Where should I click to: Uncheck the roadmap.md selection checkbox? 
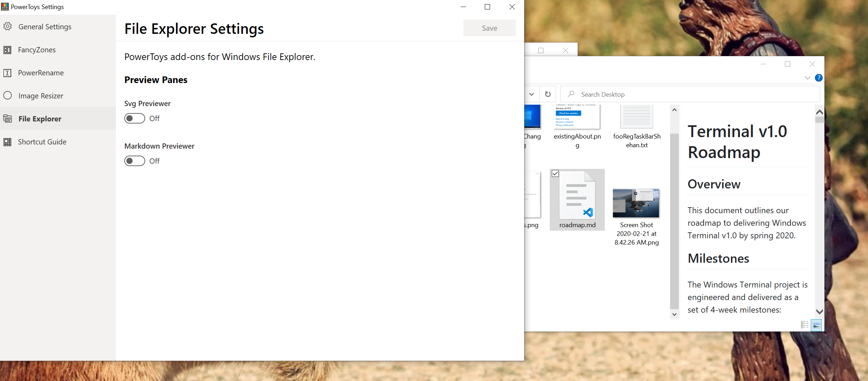pyautogui.click(x=555, y=173)
